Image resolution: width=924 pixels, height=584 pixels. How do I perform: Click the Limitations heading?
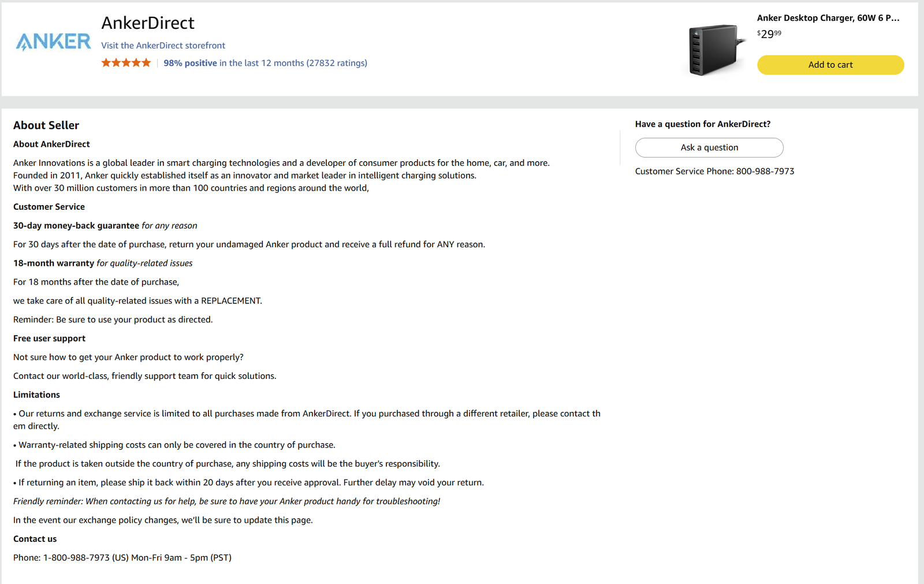tap(36, 395)
